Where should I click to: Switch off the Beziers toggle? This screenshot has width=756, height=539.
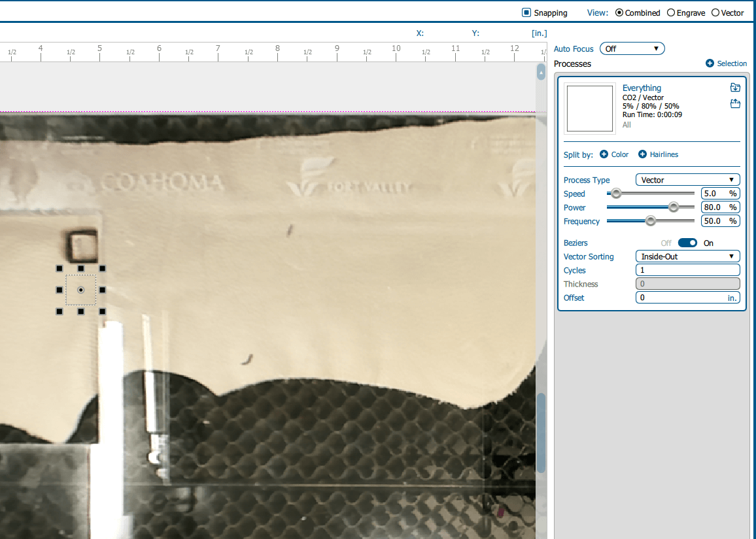[687, 243]
